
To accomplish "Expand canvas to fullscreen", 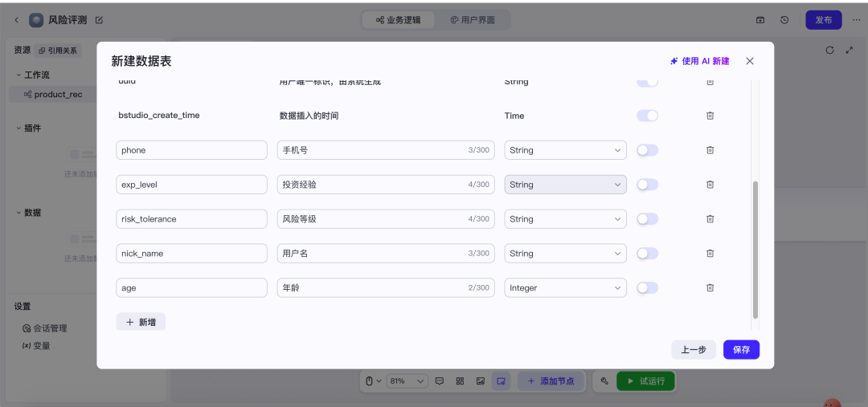I will pyautogui.click(x=850, y=50).
